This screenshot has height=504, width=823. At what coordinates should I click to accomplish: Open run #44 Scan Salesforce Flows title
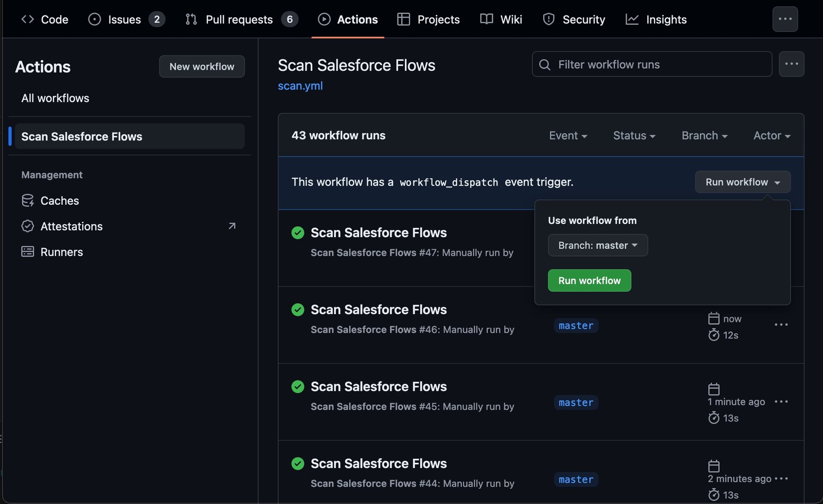(x=379, y=464)
